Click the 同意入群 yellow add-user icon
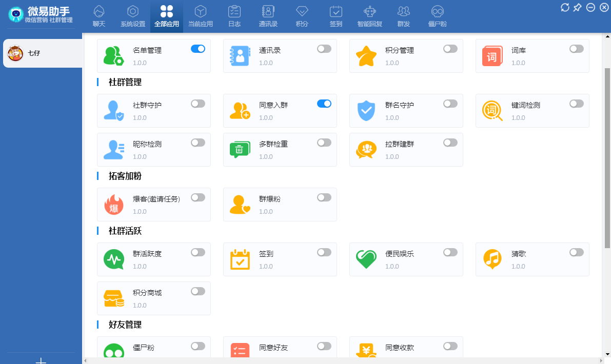611x364 pixels. 240,111
